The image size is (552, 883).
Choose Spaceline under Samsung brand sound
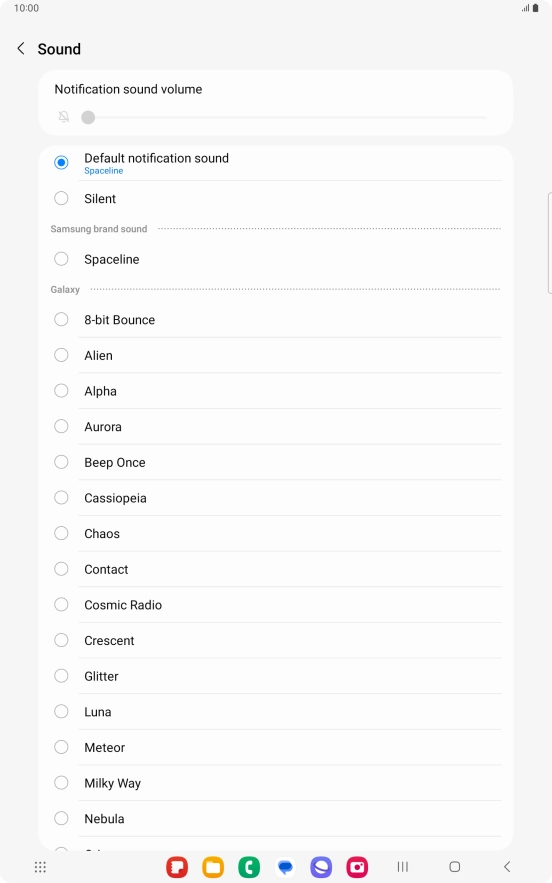click(275, 259)
